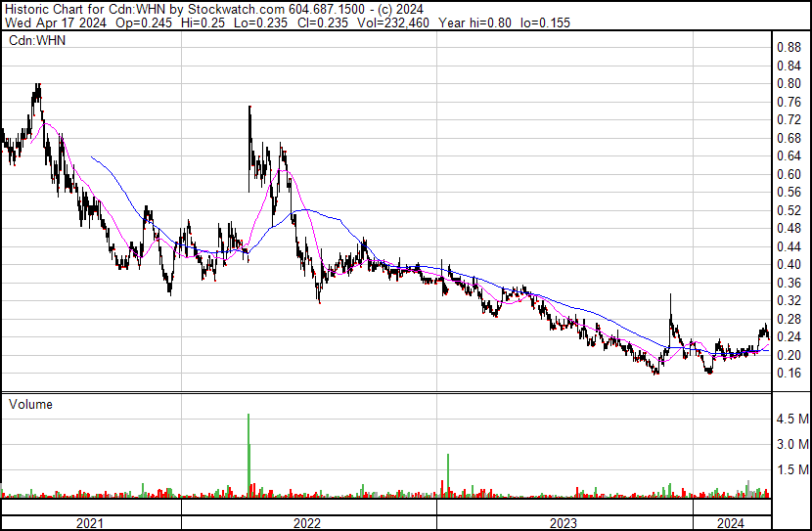This screenshot has width=812, height=531.
Task: Click the '(c) 2024' copyright text
Action: click(400, 10)
